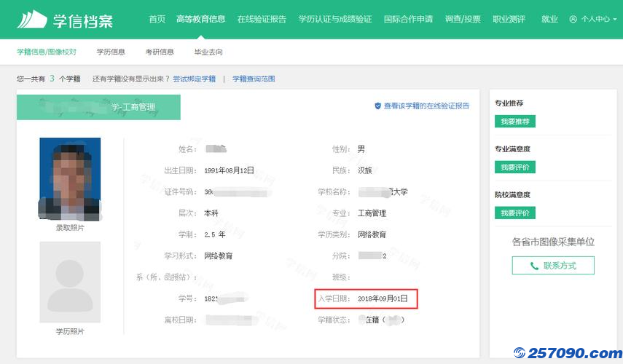Click the user avatar icon beside 个人中心

click(573, 20)
